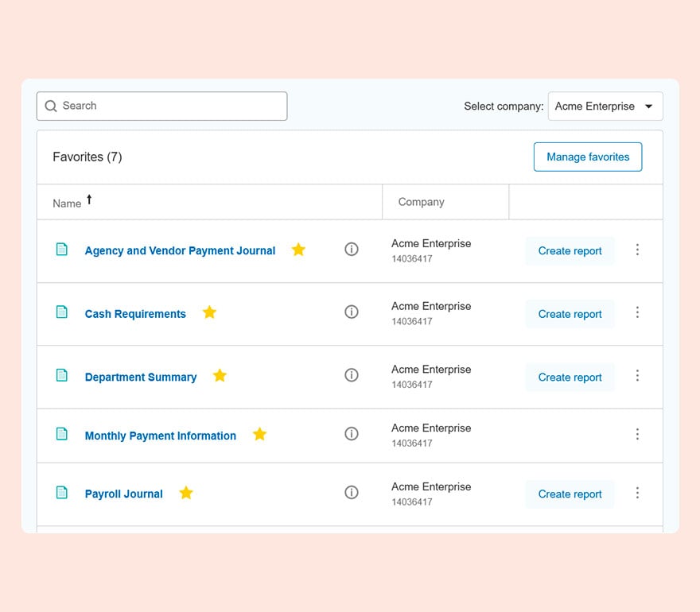The width and height of the screenshot is (700, 612).
Task: Click Create report for Cash Requirements
Action: [x=570, y=314]
